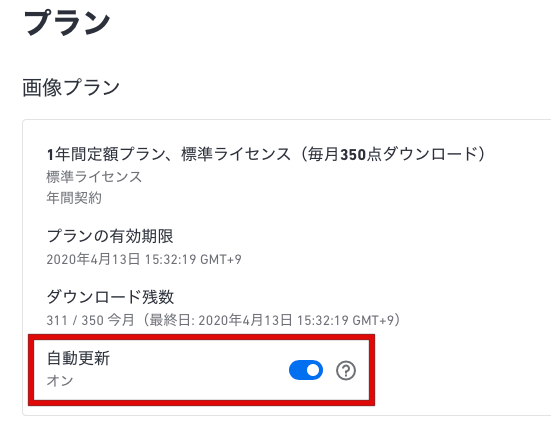The height and width of the screenshot is (441, 551).
Task: Select the 画像プラン section heading
Action: point(71,87)
